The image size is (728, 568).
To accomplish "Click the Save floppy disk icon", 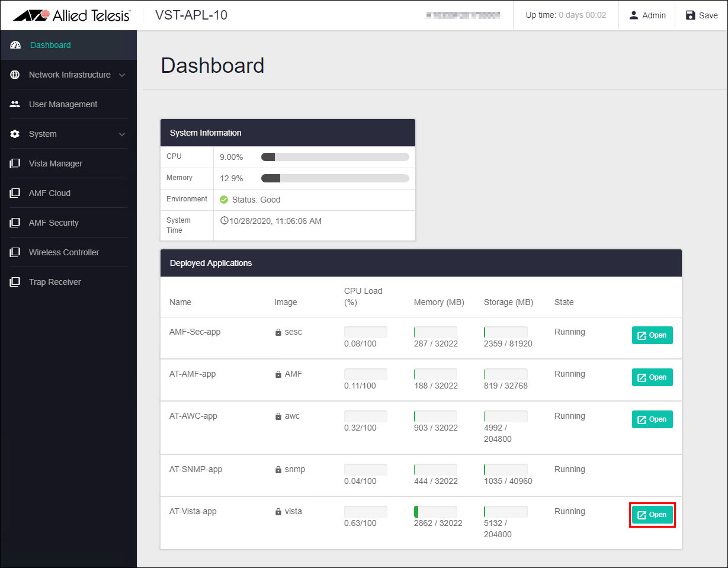I will pos(690,15).
